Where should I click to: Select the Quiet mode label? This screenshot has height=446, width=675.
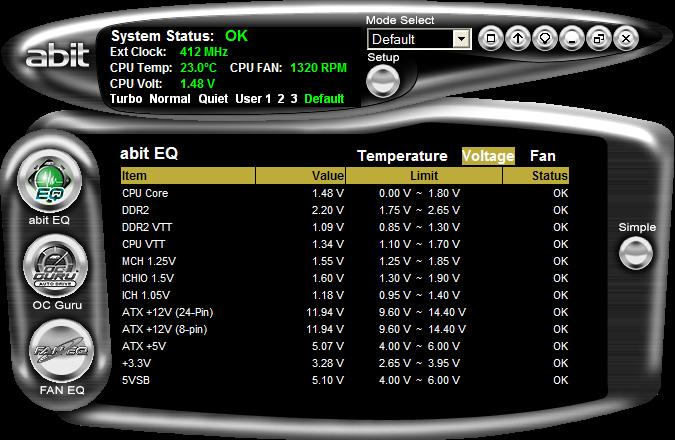(x=213, y=99)
